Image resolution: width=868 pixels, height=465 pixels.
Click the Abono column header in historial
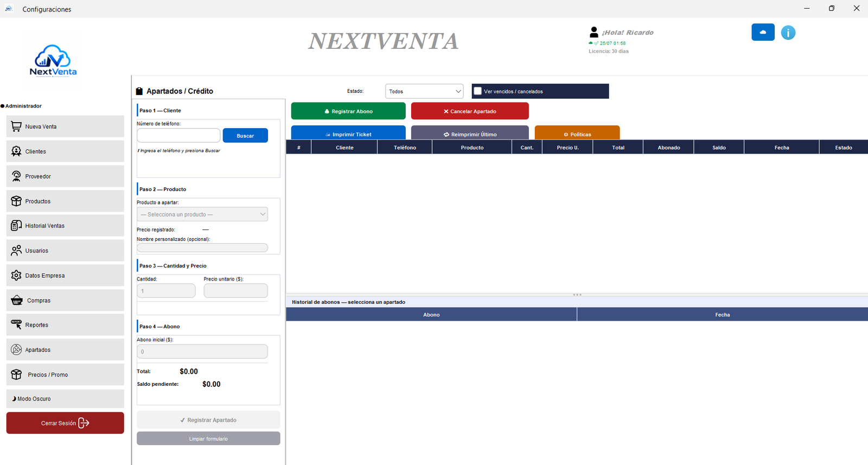[431, 315]
